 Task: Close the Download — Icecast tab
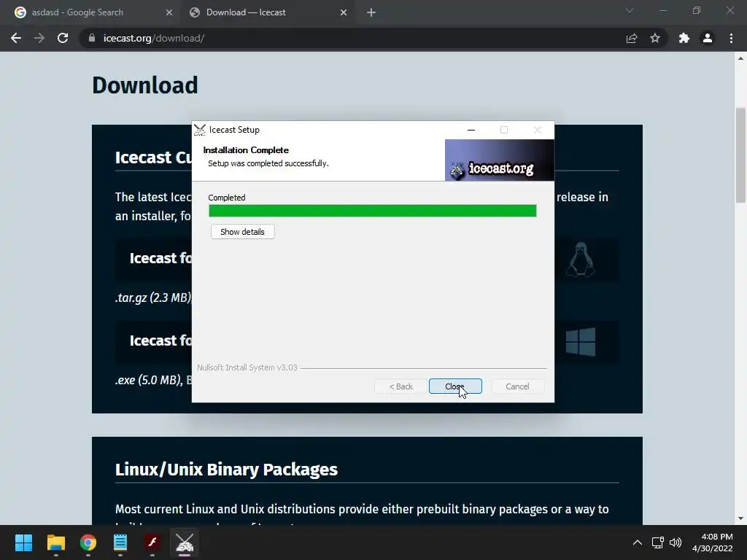[344, 12]
